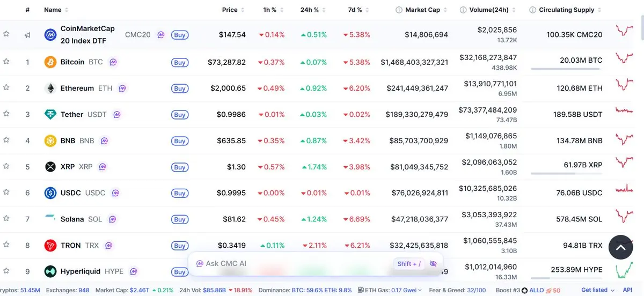This screenshot has width=644, height=296.
Task: Open Bitcoin coin logo
Action: [x=50, y=62]
